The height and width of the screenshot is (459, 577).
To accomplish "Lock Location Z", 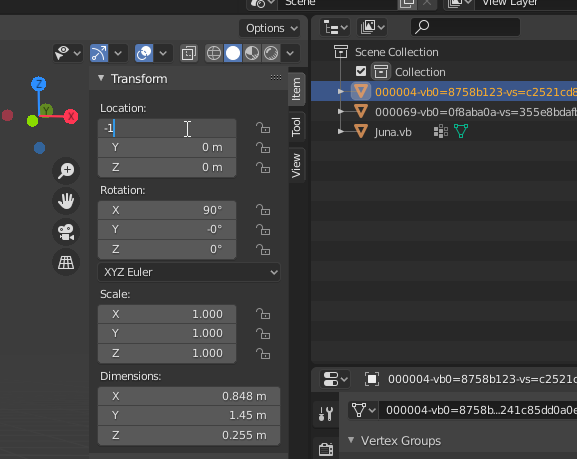I will [x=263, y=167].
